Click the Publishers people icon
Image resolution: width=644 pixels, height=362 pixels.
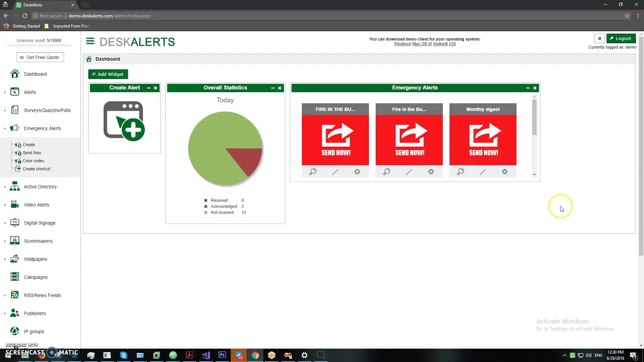tap(15, 313)
